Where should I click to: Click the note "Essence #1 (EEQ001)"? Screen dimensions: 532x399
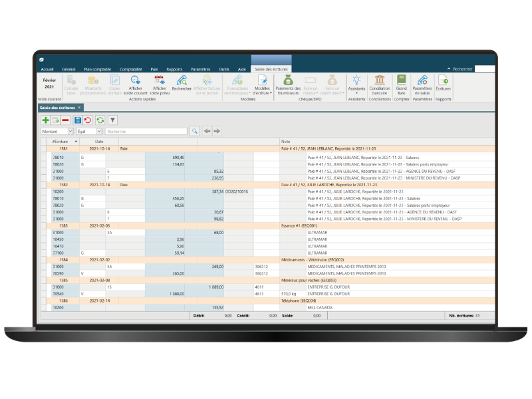pyautogui.click(x=299, y=225)
